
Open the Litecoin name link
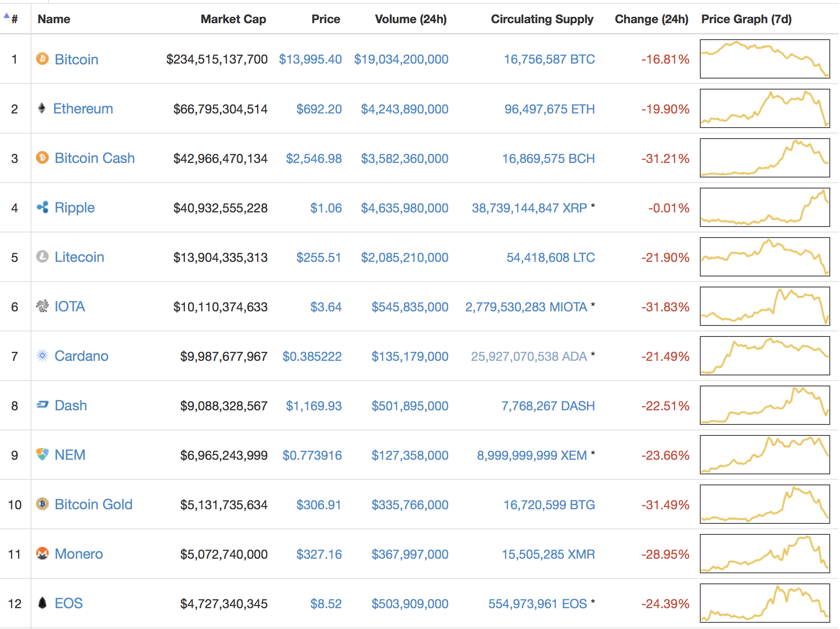(79, 257)
